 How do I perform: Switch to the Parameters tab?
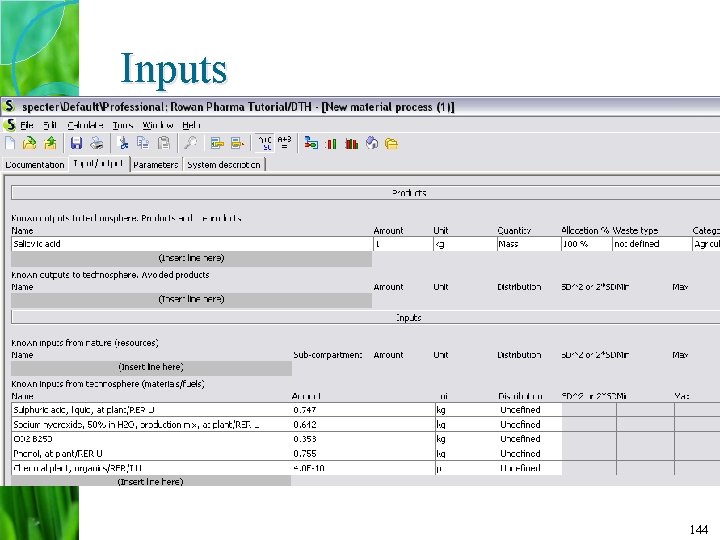coord(156,165)
